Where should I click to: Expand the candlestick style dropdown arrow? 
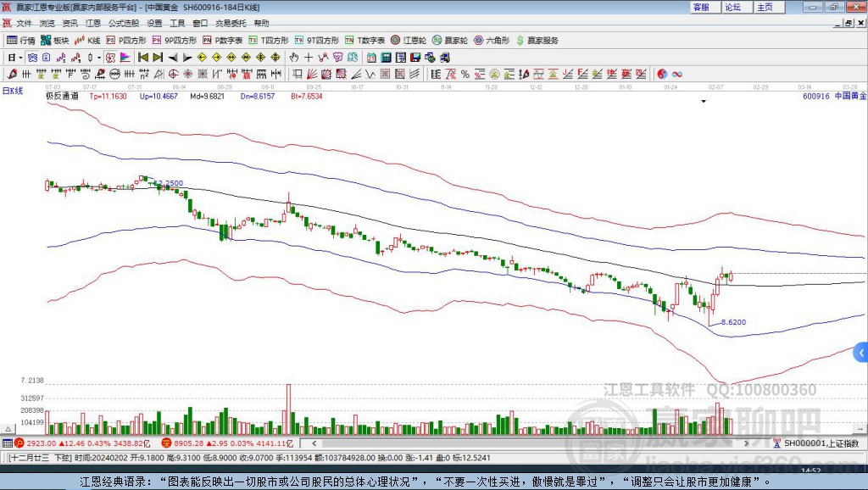click(99, 58)
